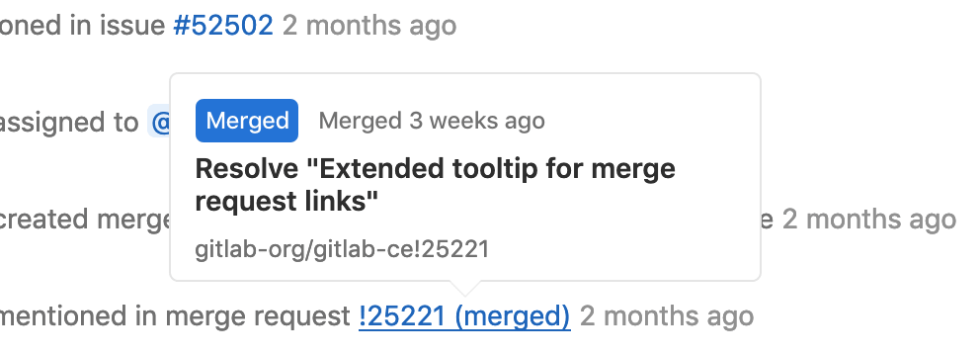This screenshot has height=356, width=980.
Task: Click the "created merge" system note text
Action: [85, 220]
